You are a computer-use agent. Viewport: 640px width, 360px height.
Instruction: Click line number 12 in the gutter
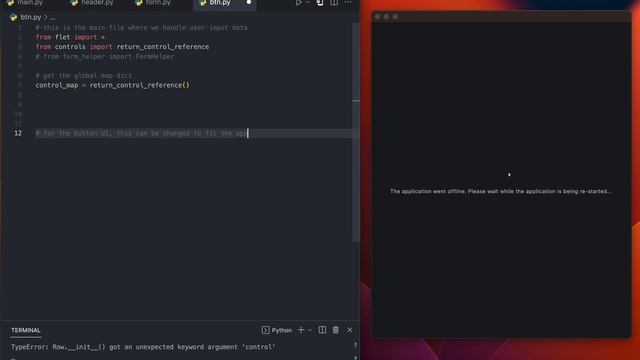tap(18, 133)
